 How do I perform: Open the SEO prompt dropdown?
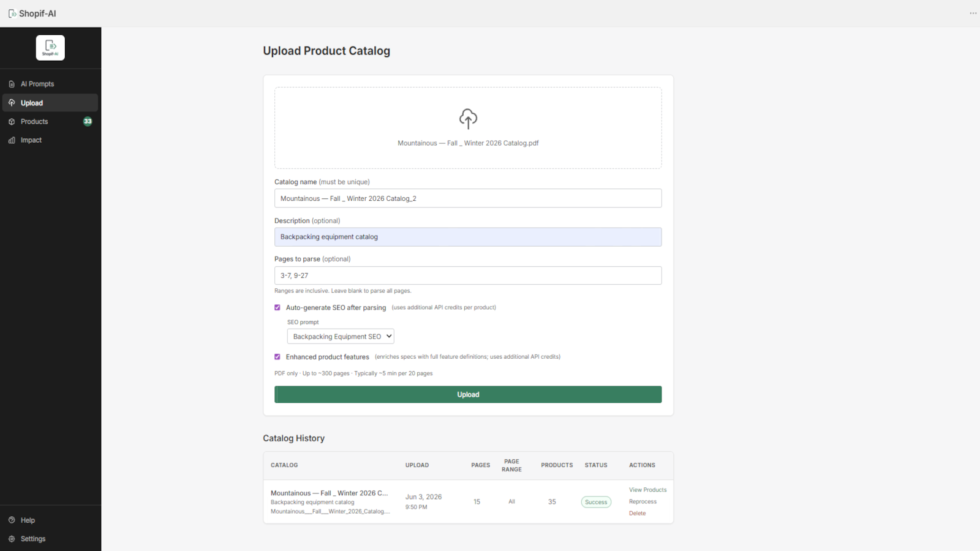341,336
